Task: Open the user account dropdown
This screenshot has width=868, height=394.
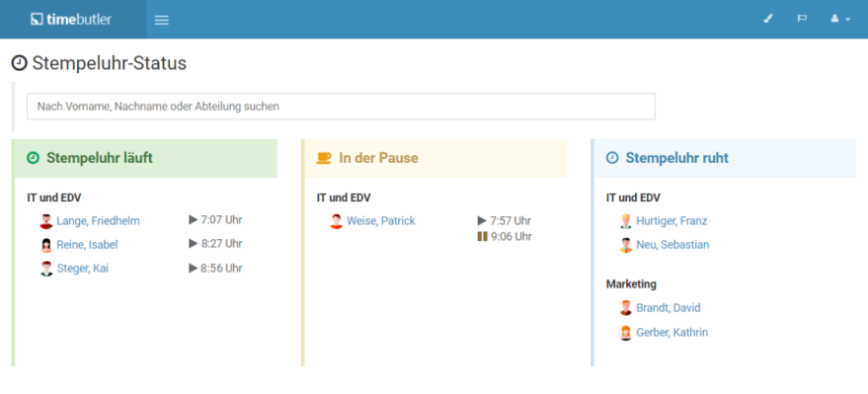Action: point(840,19)
